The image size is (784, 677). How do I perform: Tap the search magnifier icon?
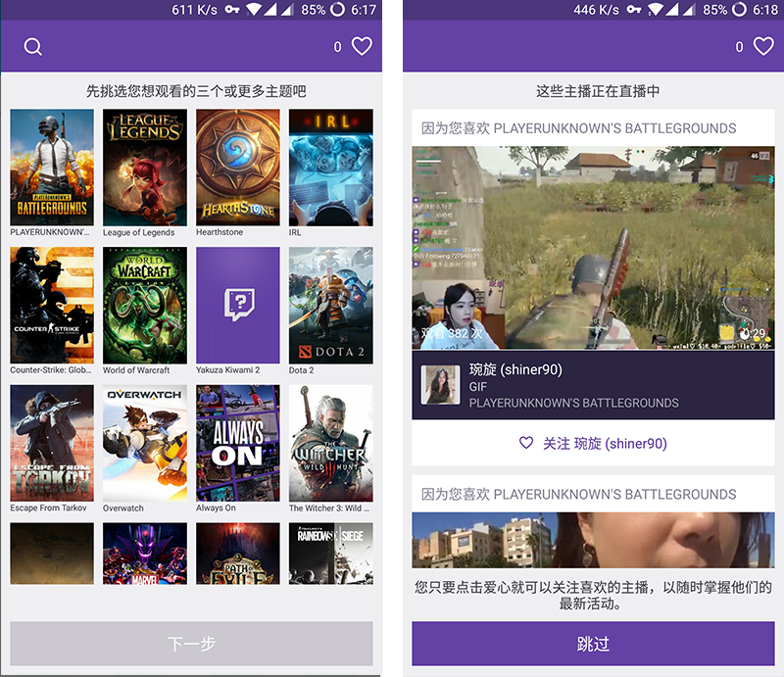pos(33,47)
